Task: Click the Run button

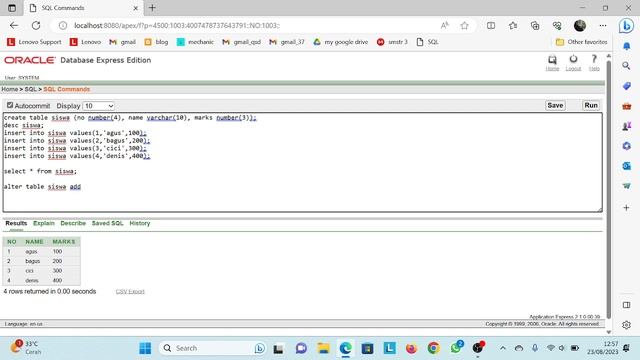Action: (591, 105)
